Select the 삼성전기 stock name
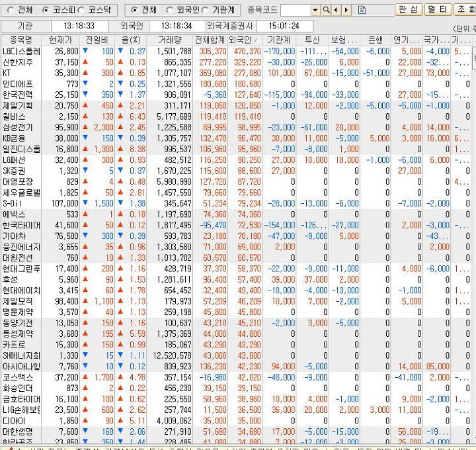Viewport: 476px width, 450px height. point(17,127)
